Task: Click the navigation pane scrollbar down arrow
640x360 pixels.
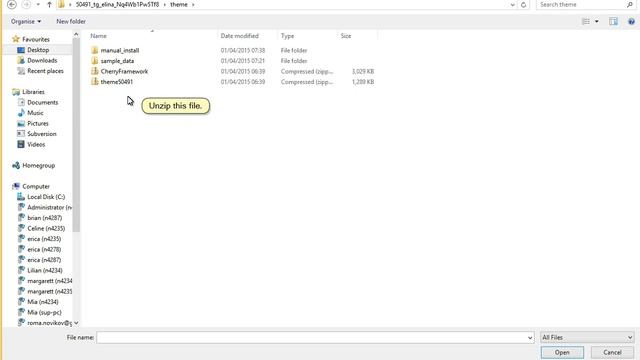Action: tap(76, 323)
